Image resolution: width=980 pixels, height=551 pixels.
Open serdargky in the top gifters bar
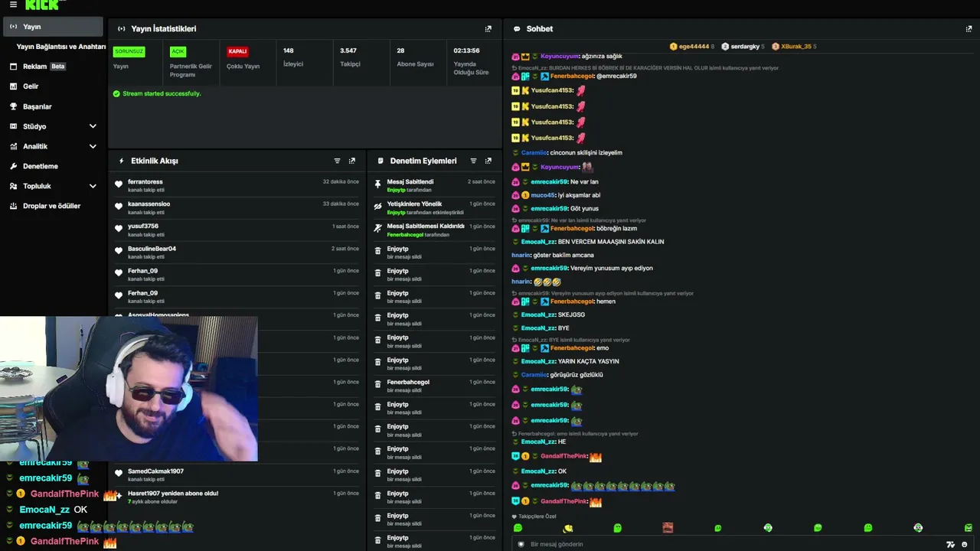(x=743, y=47)
